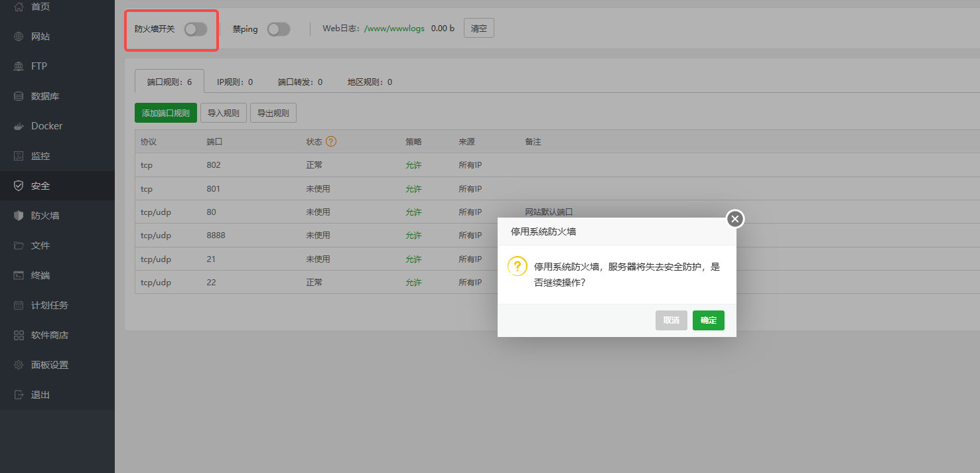Viewport: 980px width, 473px height.
Task: Open the 地区规则 tab
Action: pos(369,81)
